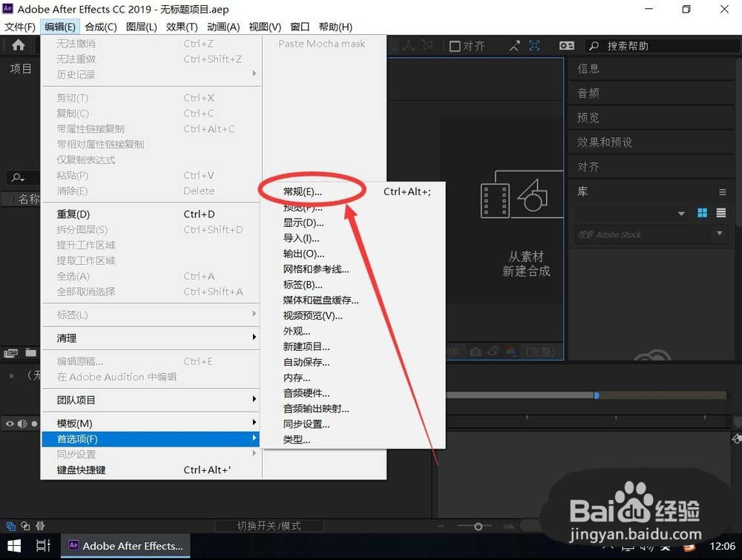Click the composition mini-flowchart icon at timeline right
742x560 pixels.
(736, 439)
